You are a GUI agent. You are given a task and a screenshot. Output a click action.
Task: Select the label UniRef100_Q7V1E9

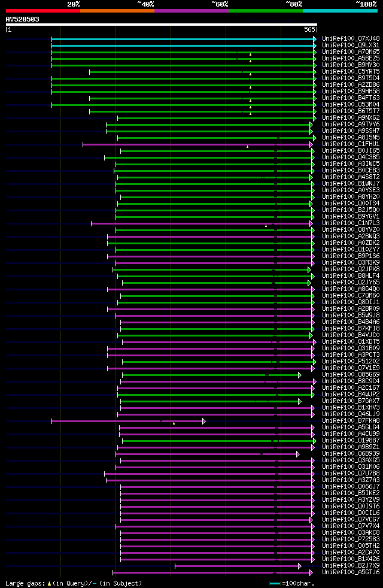(x=351, y=368)
